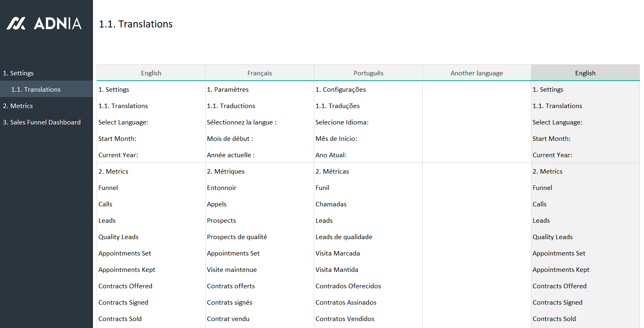
Task: Open the 1. Settings sidebar item
Action: 18,73
